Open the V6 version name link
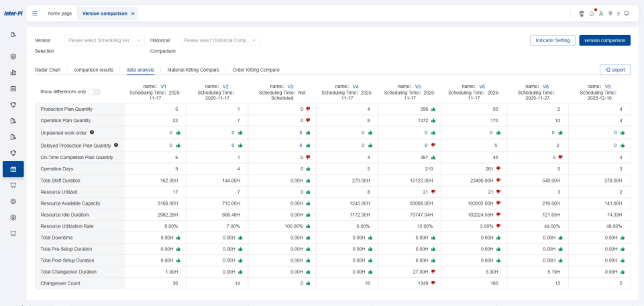Viewport: 644px width, 306px height. coord(482,87)
